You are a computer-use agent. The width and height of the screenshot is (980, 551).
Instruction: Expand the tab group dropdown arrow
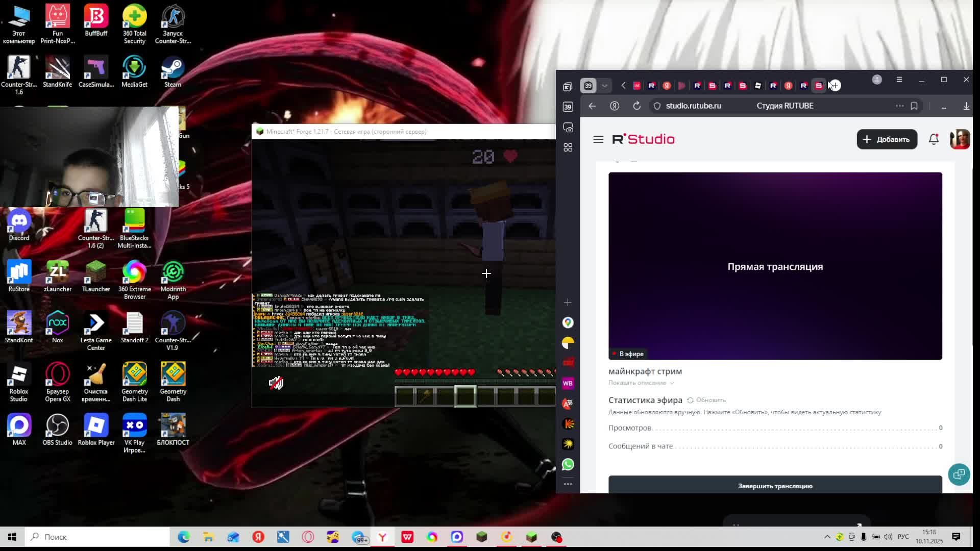click(605, 86)
